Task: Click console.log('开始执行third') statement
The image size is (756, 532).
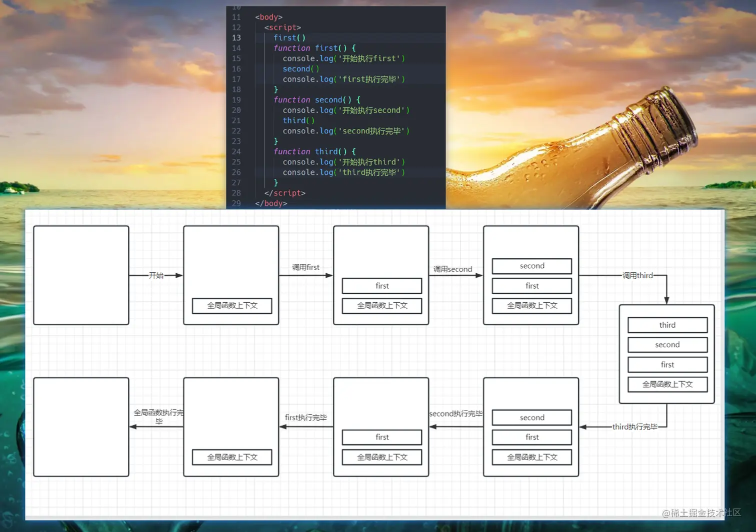Action: [x=343, y=162]
